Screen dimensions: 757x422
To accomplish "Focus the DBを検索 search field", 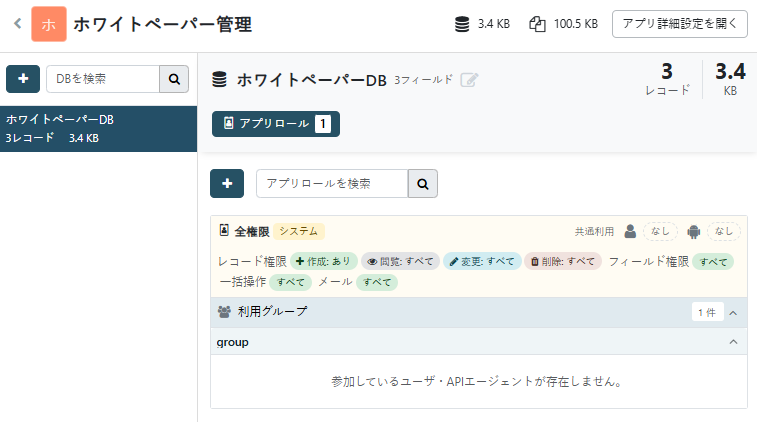I will coord(103,79).
